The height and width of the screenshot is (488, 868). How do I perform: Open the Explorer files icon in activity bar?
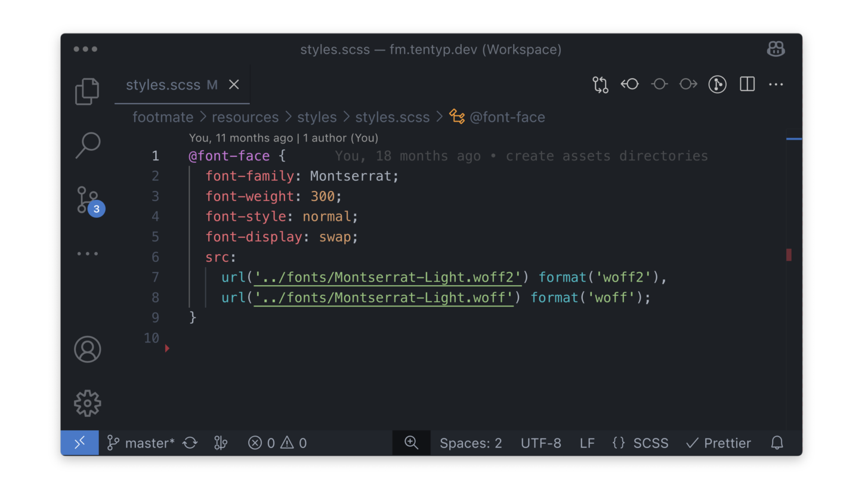click(x=87, y=91)
